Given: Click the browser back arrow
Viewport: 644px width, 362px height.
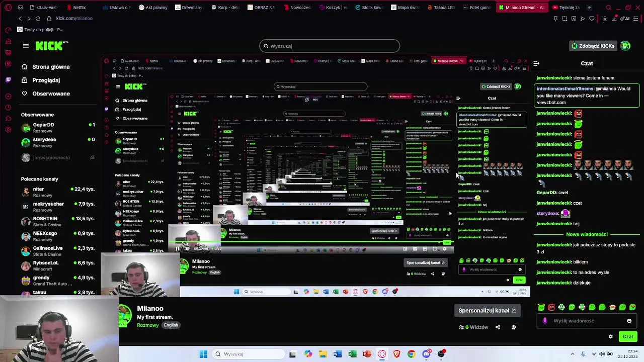Looking at the screenshot, I should (20, 19).
